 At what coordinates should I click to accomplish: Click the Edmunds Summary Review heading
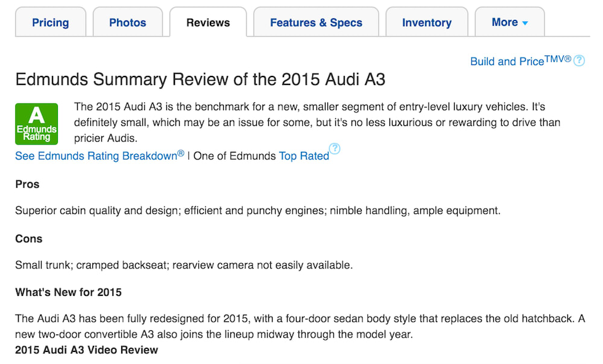coord(200,80)
